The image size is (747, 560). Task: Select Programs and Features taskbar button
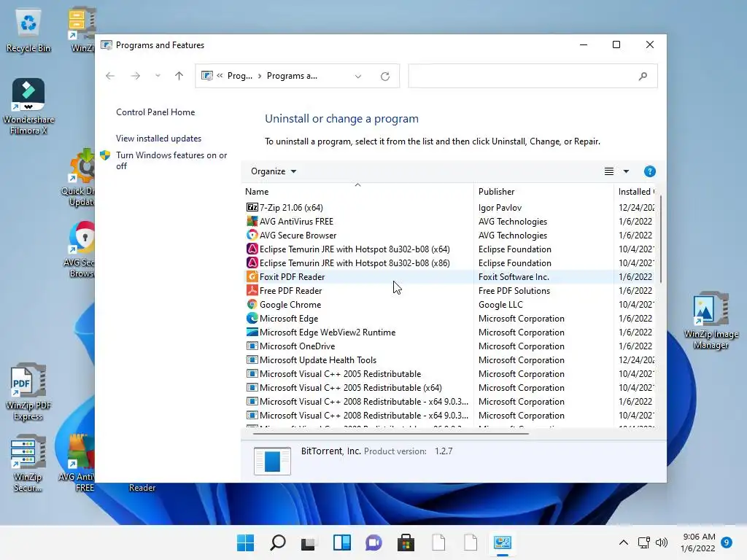(502, 542)
